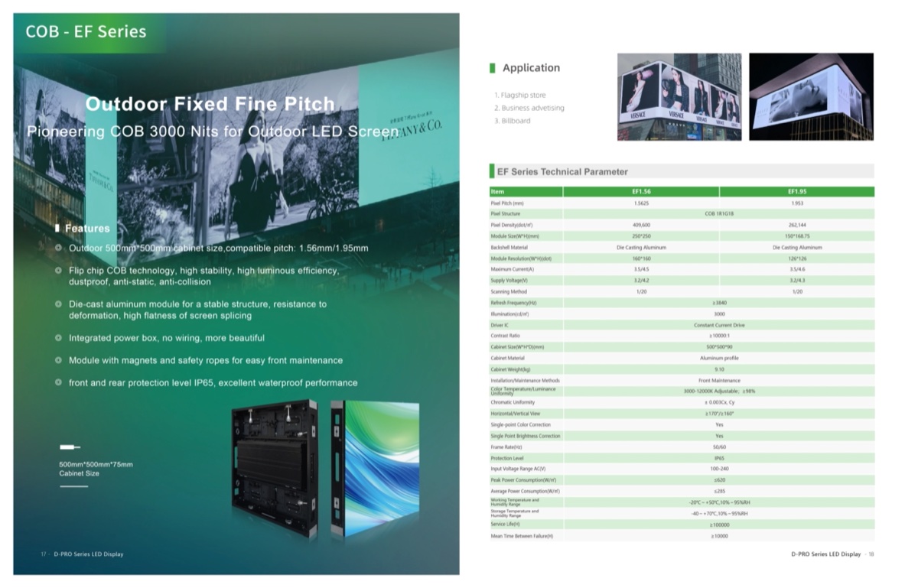The width and height of the screenshot is (918, 588).
Task: Select '2. Business advetising' list item
Action: click(529, 108)
